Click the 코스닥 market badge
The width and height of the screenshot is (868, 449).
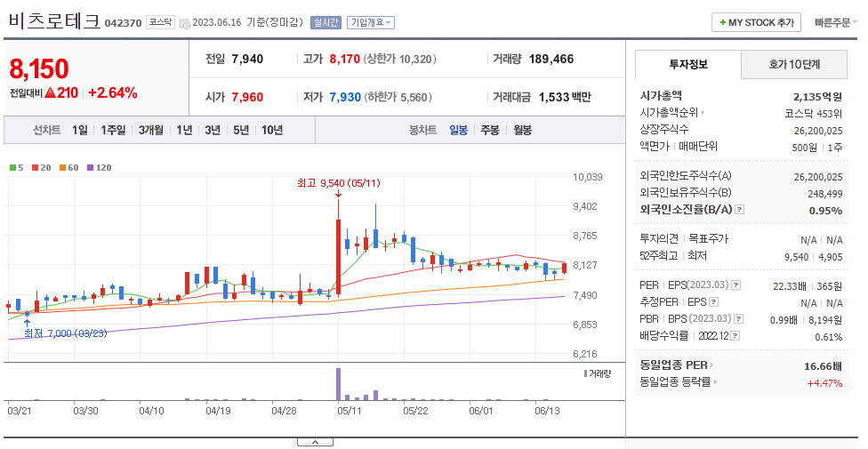(161, 23)
